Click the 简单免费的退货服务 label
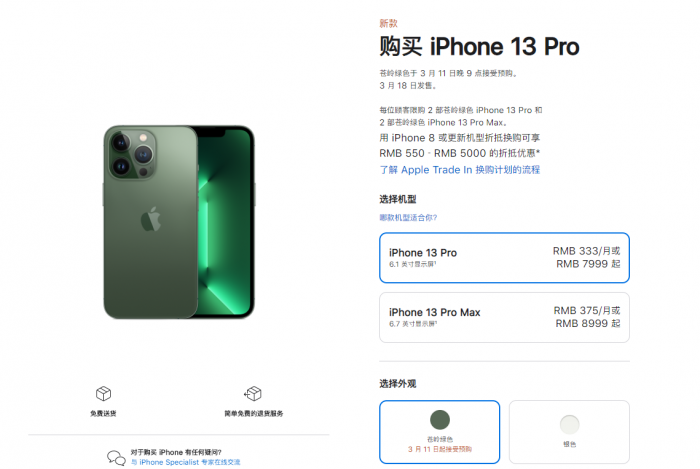The width and height of the screenshot is (700, 469). pyautogui.click(x=254, y=414)
